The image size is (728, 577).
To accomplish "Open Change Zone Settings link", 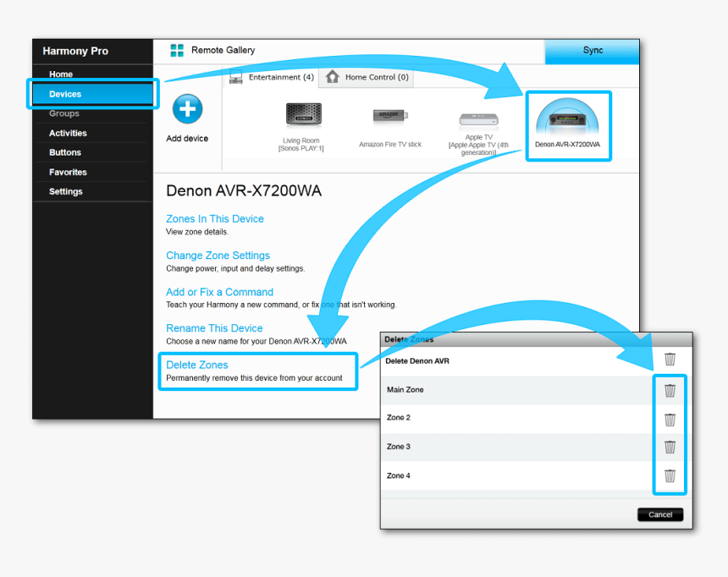I will point(218,256).
